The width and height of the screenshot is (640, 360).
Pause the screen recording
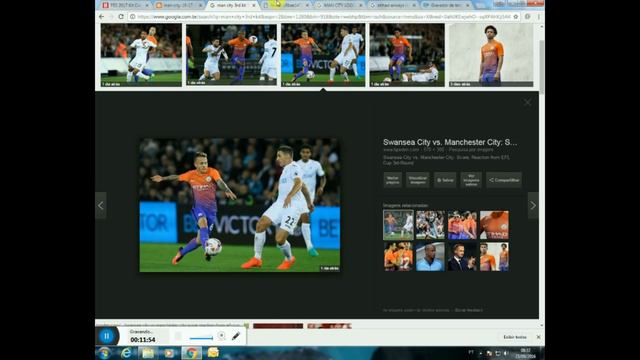click(107, 336)
